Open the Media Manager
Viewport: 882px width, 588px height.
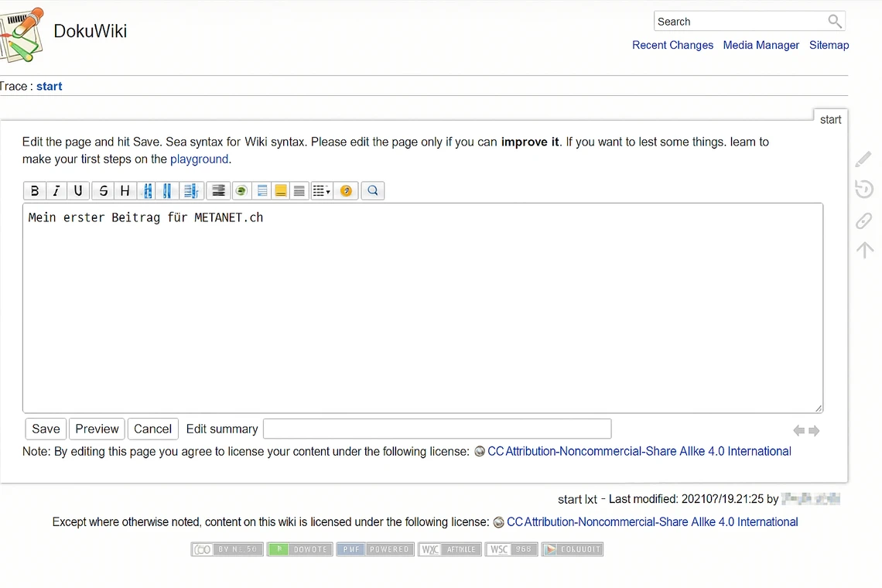point(761,45)
